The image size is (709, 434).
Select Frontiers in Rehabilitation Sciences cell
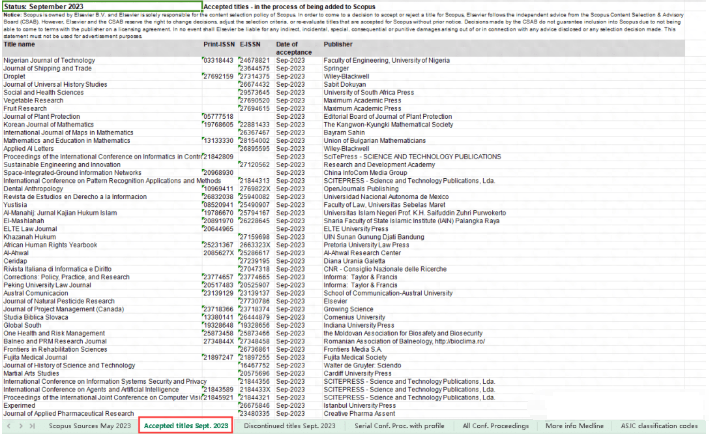click(x=55, y=349)
